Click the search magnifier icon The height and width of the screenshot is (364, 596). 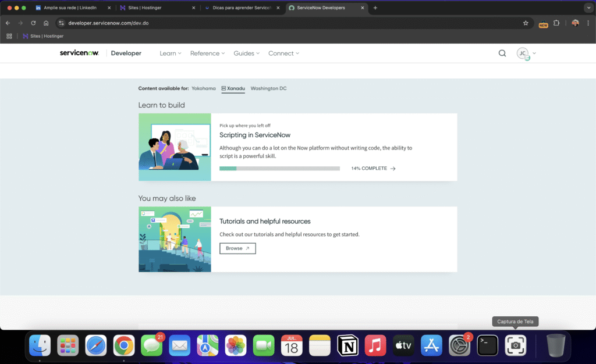click(x=502, y=53)
